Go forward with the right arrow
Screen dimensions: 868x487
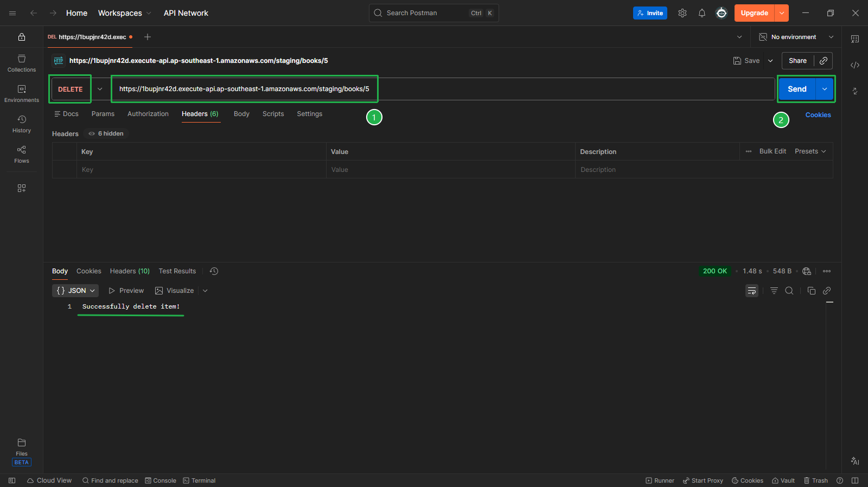53,13
